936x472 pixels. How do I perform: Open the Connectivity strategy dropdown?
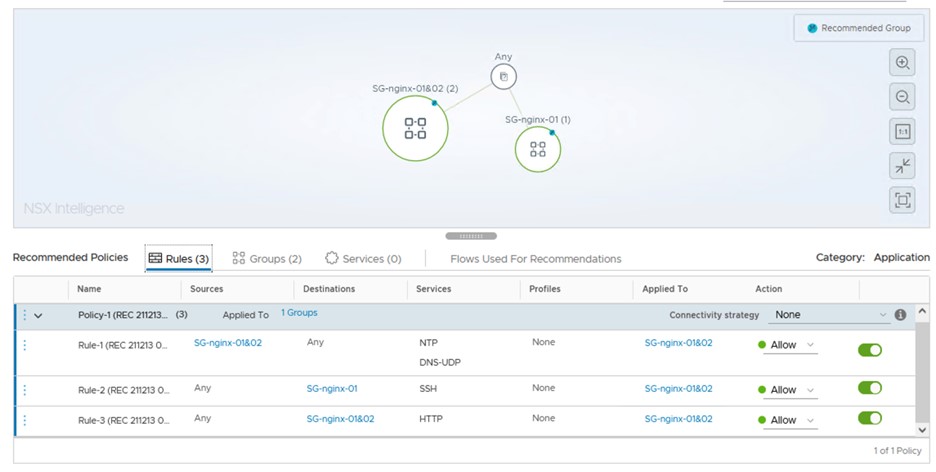pos(828,315)
